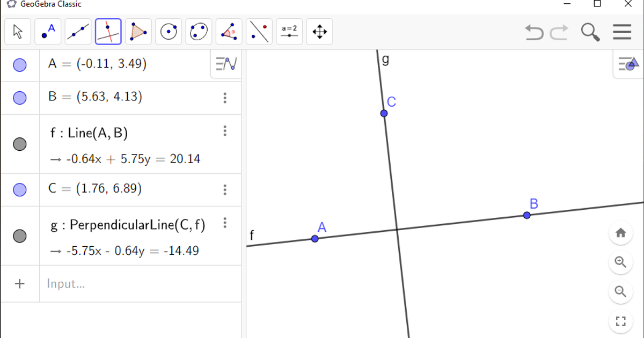
Task: Open more options for point B
Action: click(225, 98)
